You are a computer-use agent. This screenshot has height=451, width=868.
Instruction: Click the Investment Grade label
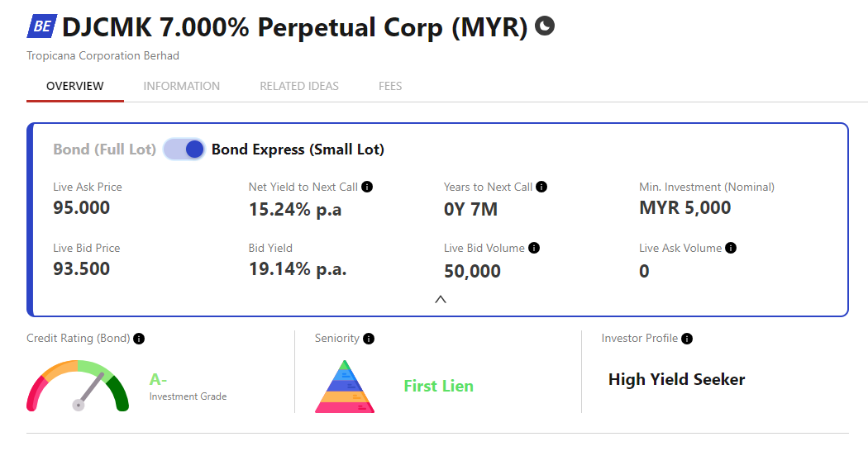coord(188,396)
